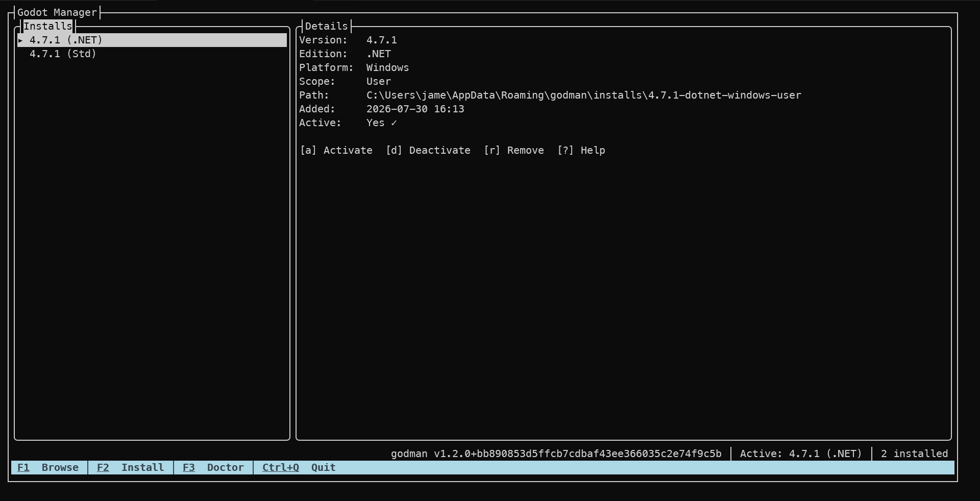Image resolution: width=980 pixels, height=501 pixels.
Task: Choose Ctrl+Q Quit in the bottom bar
Action: click(299, 467)
